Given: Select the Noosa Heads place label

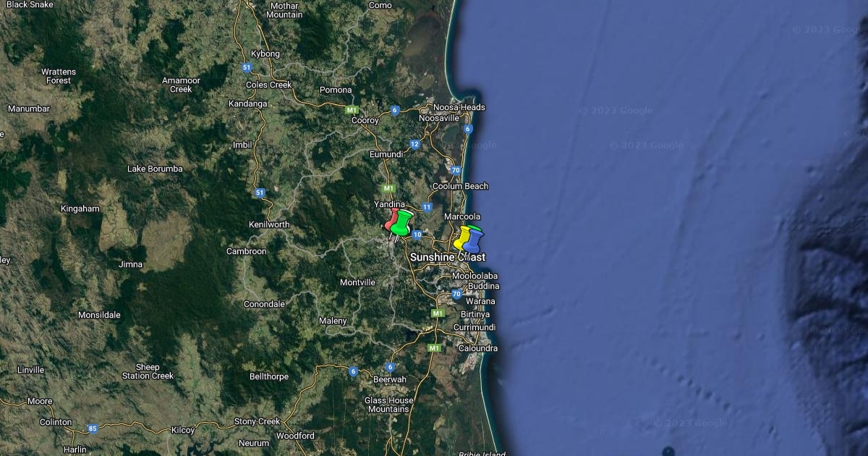Looking at the screenshot, I should point(459,107).
